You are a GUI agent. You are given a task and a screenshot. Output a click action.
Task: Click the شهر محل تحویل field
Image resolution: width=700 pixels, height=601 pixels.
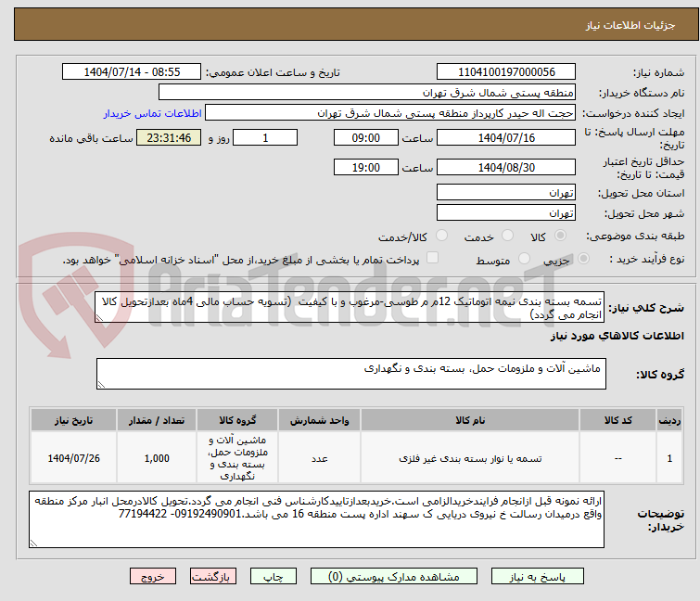coord(506,213)
